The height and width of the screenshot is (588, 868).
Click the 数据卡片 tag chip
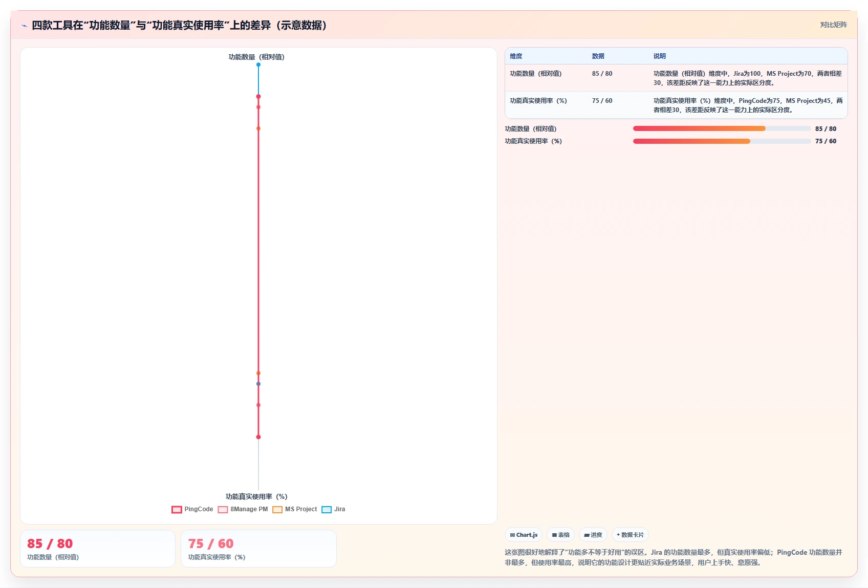pos(630,535)
